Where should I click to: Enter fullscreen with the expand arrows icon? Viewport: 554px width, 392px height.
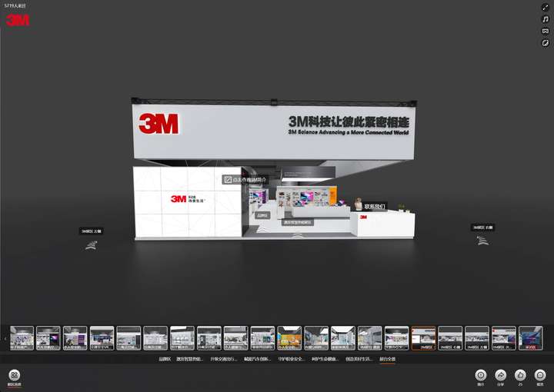[546, 8]
